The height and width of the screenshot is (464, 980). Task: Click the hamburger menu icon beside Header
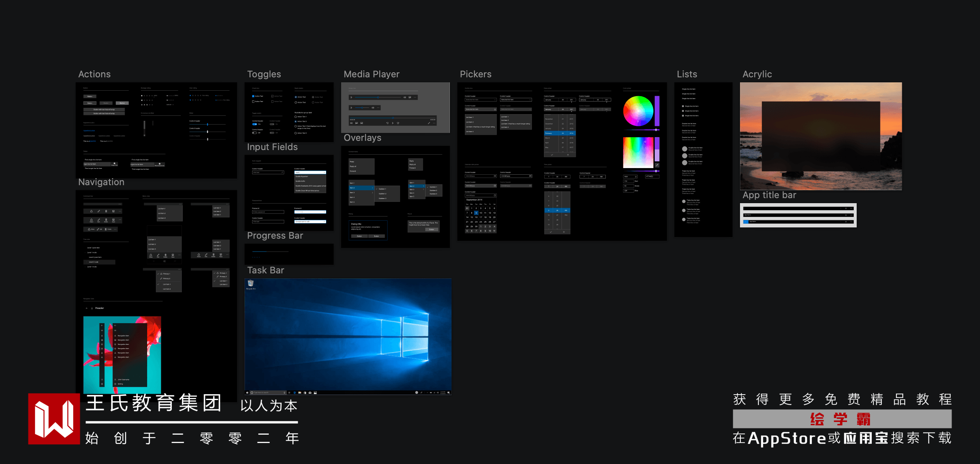pos(92,308)
